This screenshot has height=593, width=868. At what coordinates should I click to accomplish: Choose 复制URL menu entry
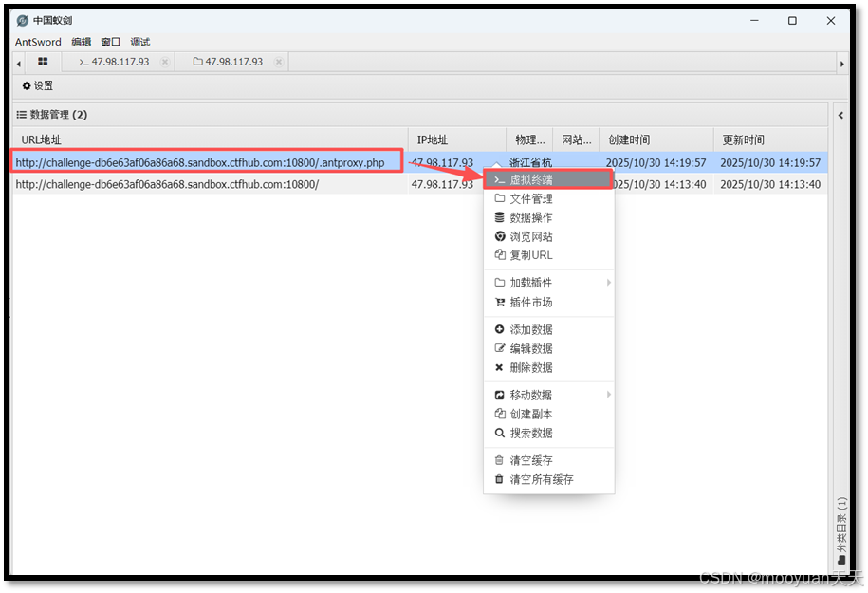[x=548, y=254]
